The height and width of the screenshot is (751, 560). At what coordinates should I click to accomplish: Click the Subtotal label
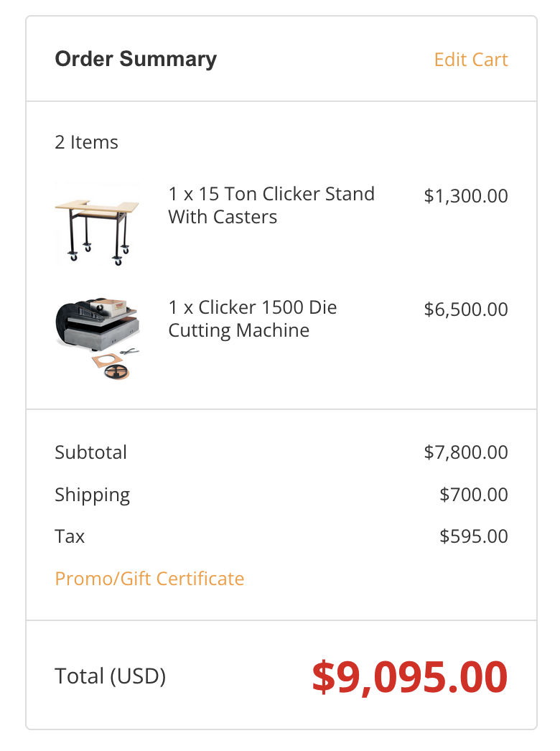click(91, 452)
